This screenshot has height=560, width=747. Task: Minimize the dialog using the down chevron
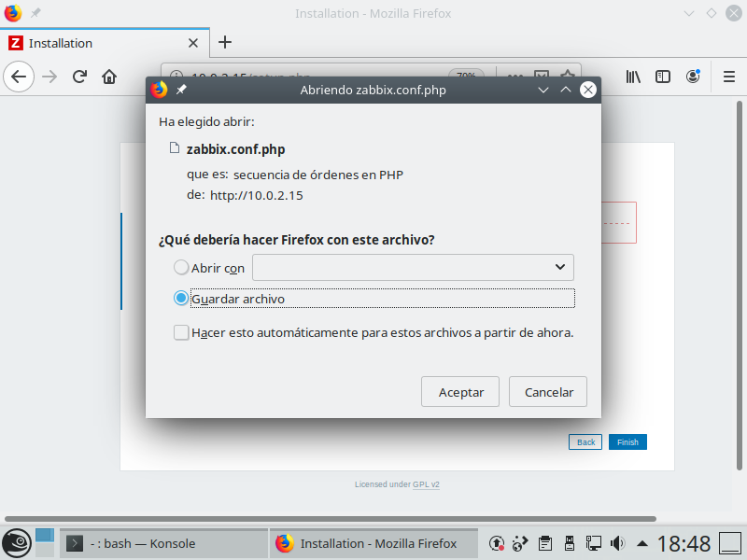[543, 90]
